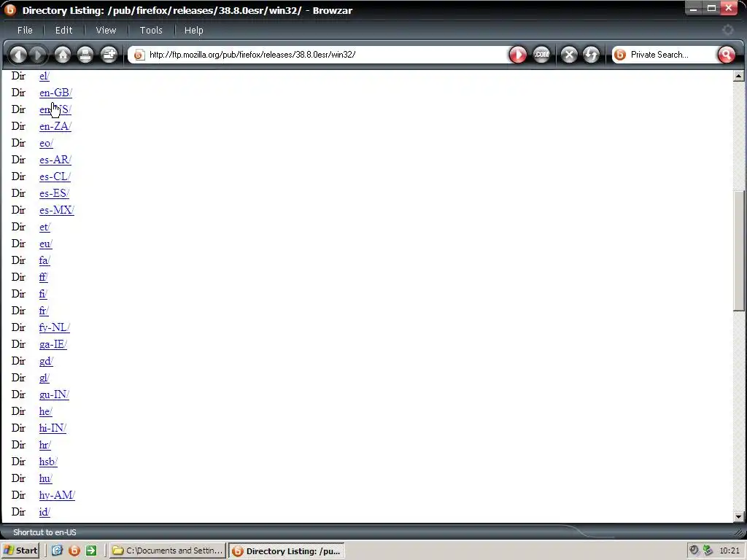Launch Browzar from the quick launch bar
747x560 pixels.
pyautogui.click(x=74, y=551)
